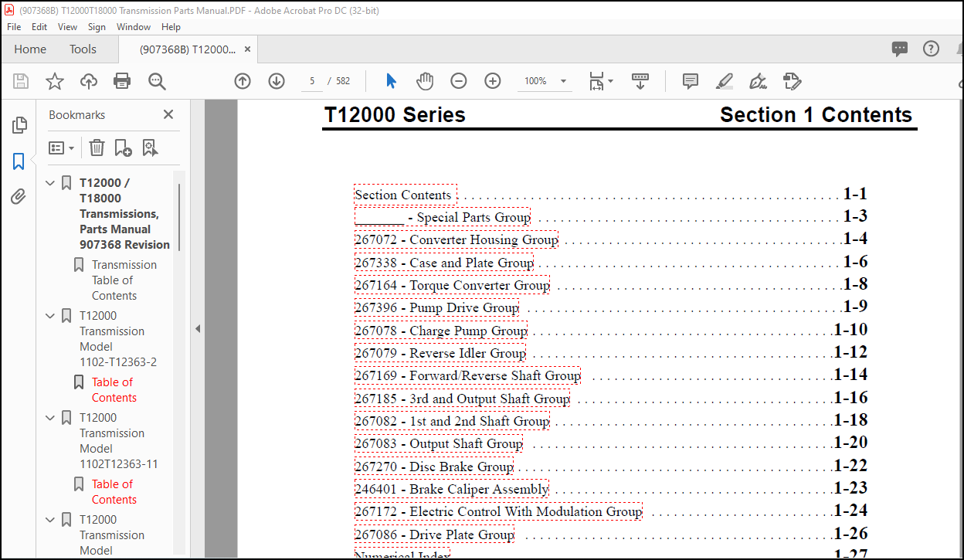Upload file to cloud icon

pyautogui.click(x=89, y=81)
